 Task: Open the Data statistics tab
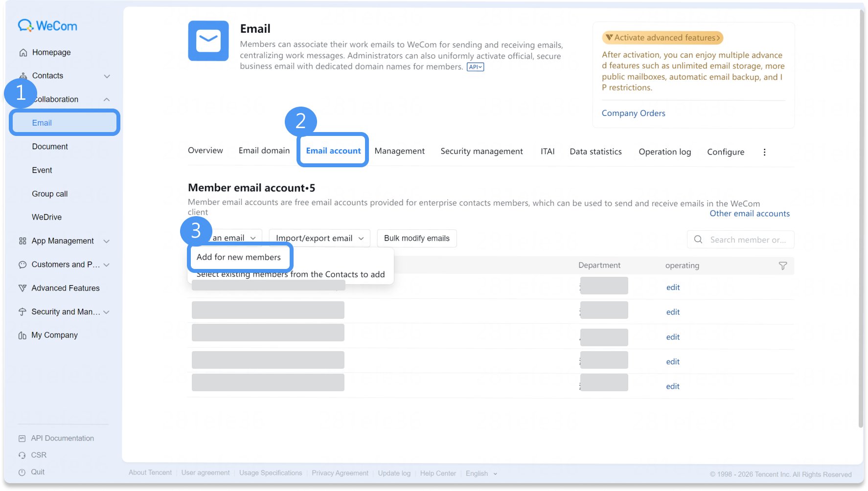(x=595, y=152)
